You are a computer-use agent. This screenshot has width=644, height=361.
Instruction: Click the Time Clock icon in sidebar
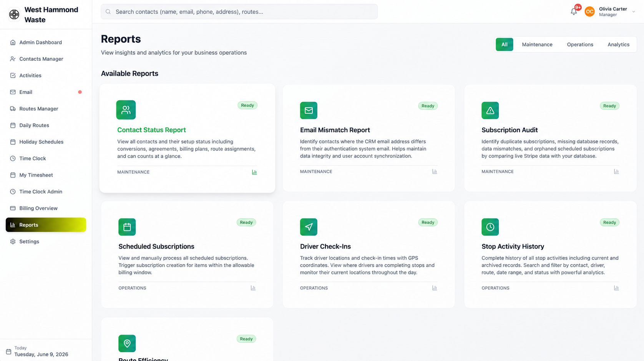[13, 158]
